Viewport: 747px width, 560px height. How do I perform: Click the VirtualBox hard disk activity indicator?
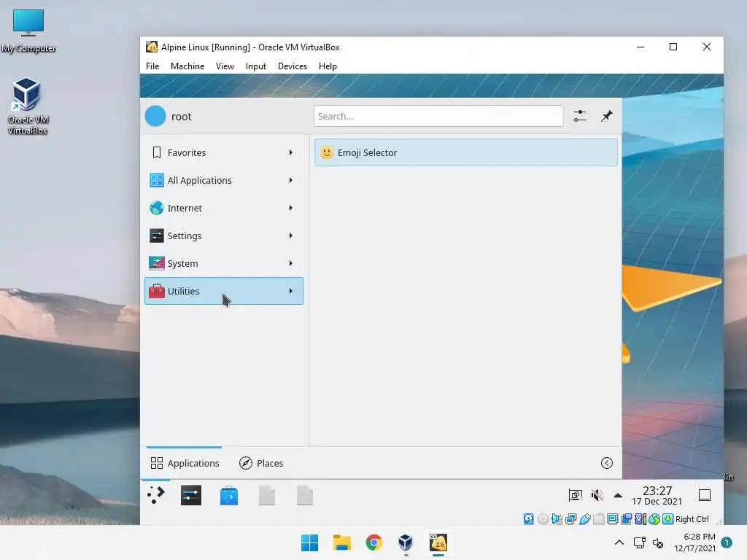click(x=528, y=519)
